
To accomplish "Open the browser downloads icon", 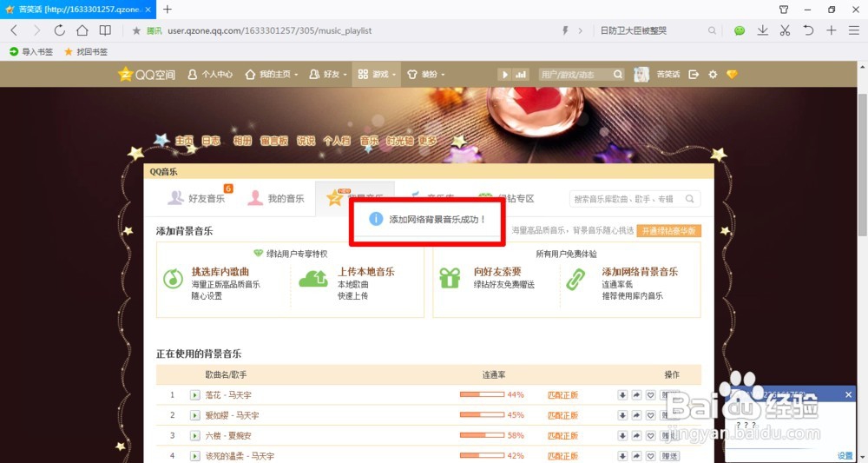I will tap(763, 30).
